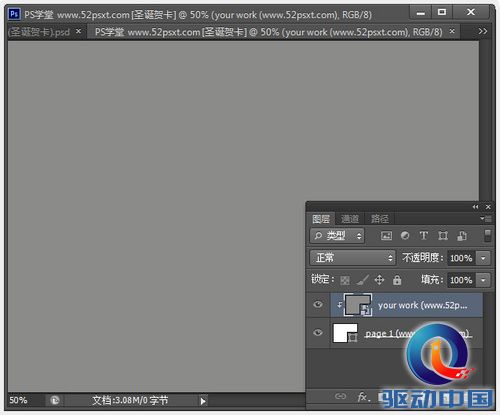Click the 'your work (www.52p...' layer name

tap(422, 305)
